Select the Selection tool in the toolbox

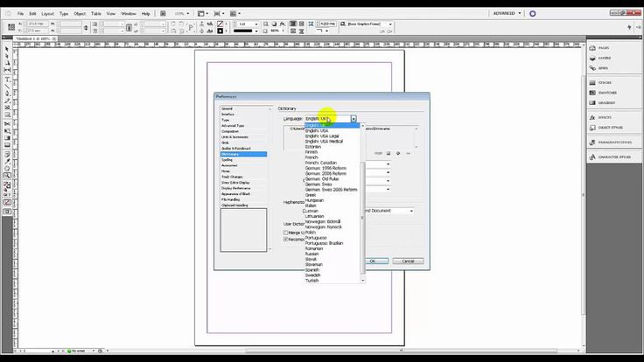7,49
